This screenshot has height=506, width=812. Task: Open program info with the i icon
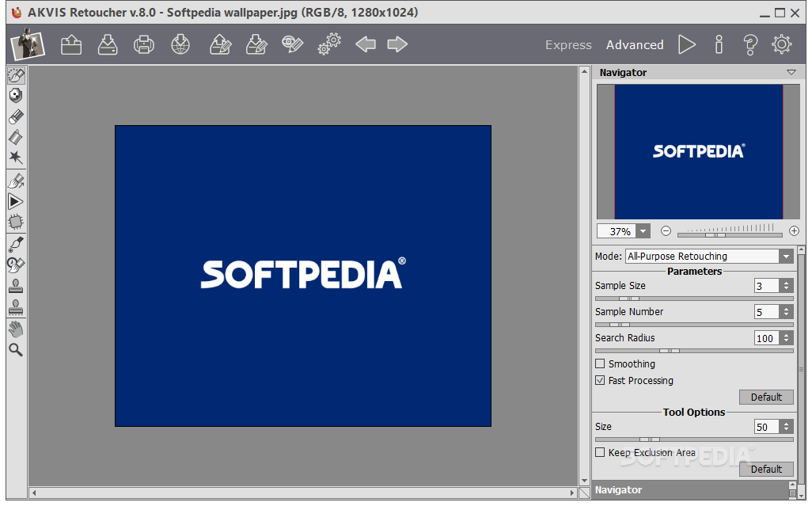coord(719,44)
